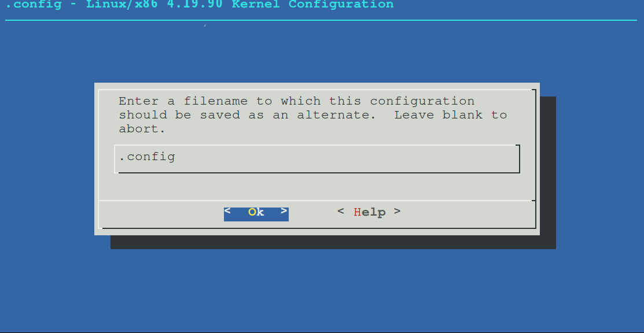Viewport: 644px width, 333px height.
Task: Click the left angle bracket of Ok
Action: click(x=227, y=212)
